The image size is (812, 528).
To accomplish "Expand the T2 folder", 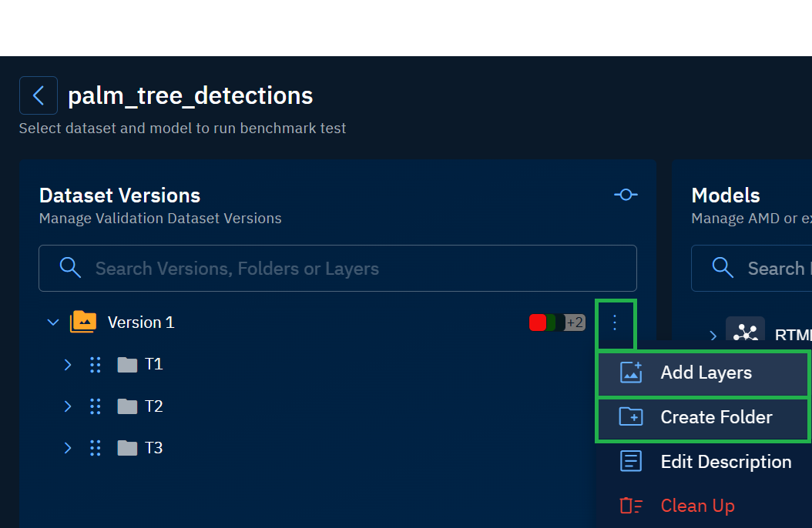I will (68, 406).
